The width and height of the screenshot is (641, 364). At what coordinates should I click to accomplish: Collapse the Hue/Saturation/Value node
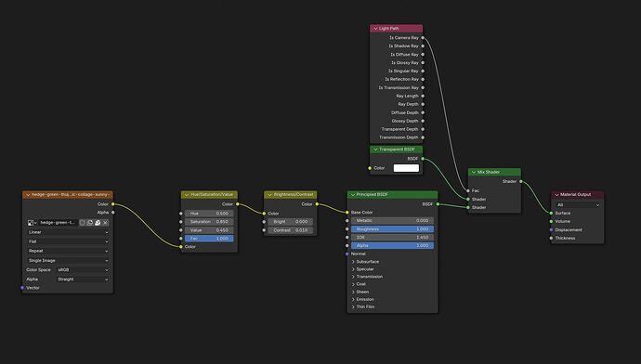187,195
